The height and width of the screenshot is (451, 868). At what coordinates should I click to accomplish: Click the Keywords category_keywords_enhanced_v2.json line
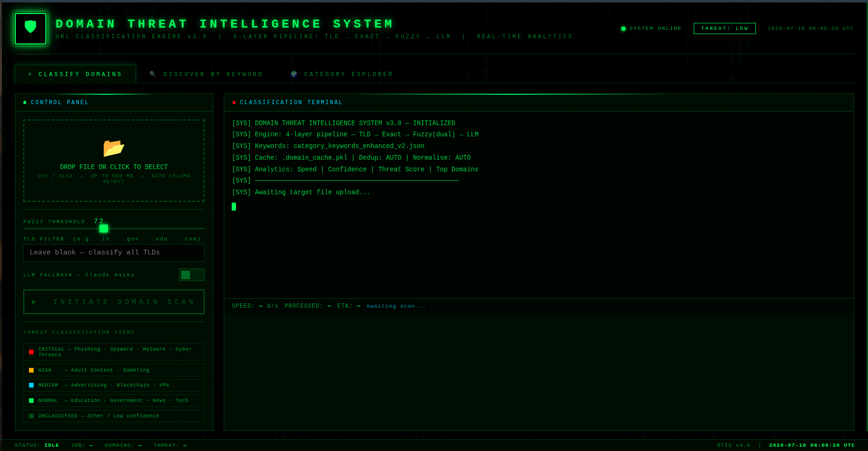pos(328,146)
